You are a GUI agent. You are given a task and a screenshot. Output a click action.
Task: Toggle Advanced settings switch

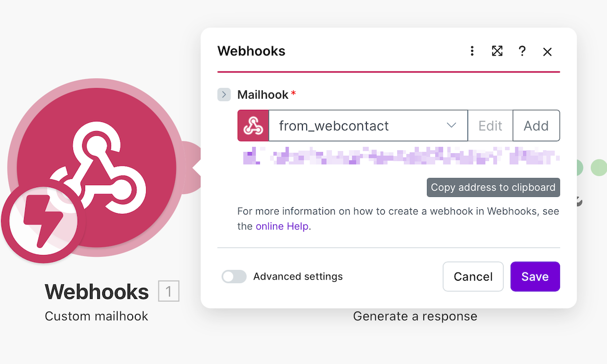pos(234,277)
